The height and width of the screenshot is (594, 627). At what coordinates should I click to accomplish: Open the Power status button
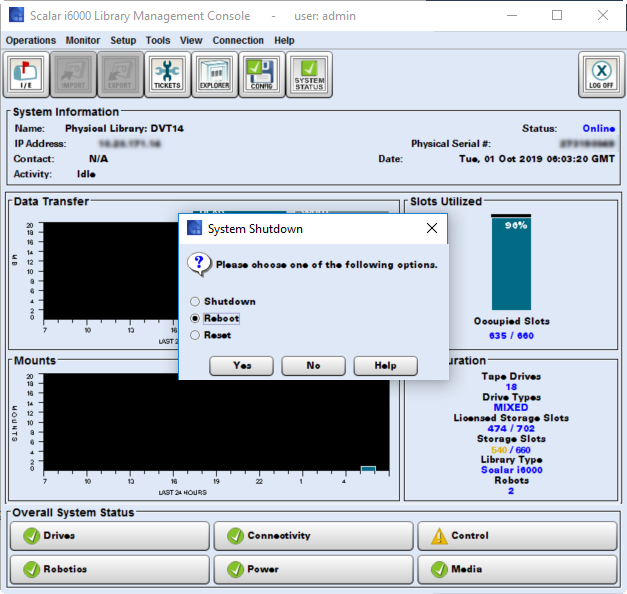pyautogui.click(x=314, y=569)
